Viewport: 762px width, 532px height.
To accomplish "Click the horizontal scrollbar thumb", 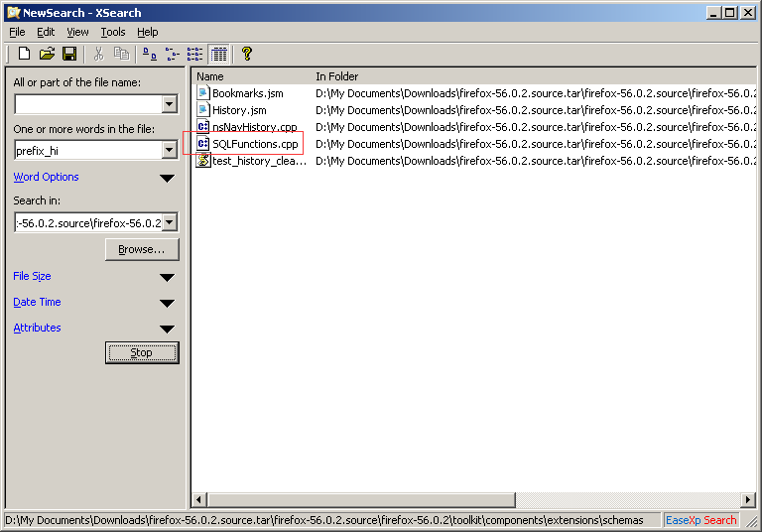I will point(361,499).
